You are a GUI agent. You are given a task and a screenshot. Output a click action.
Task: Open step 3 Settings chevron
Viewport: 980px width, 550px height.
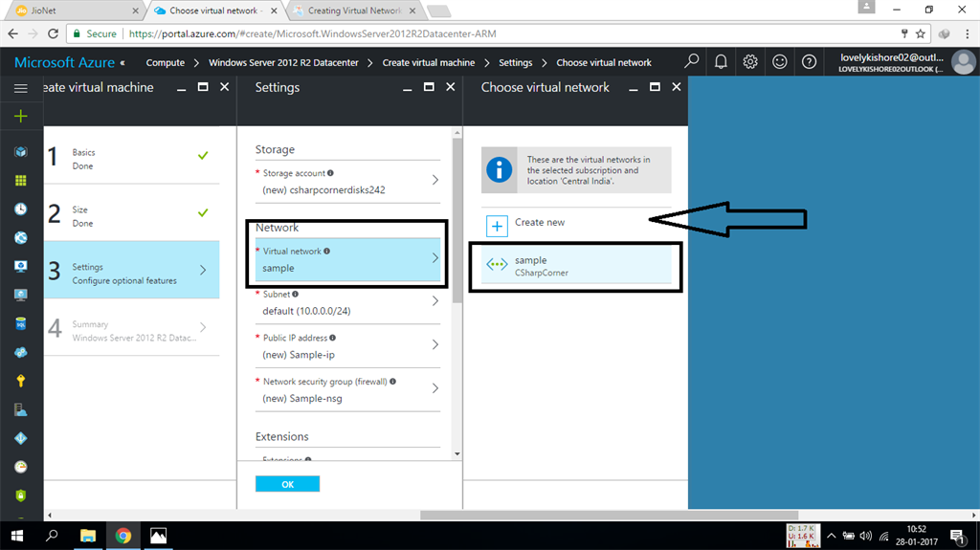(203, 270)
